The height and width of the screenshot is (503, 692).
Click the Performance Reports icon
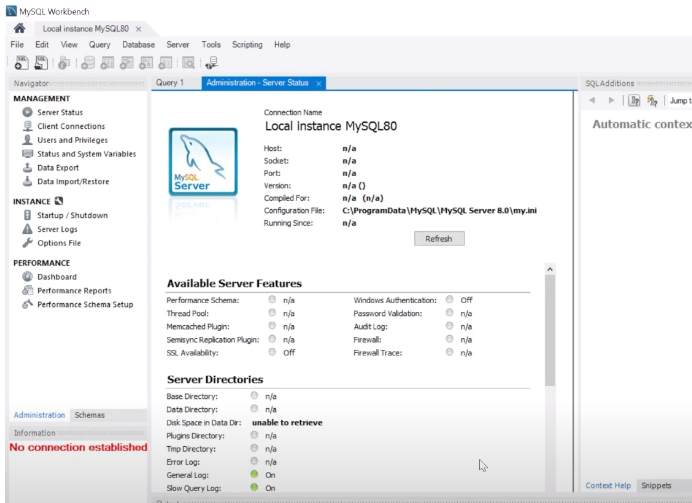27,290
